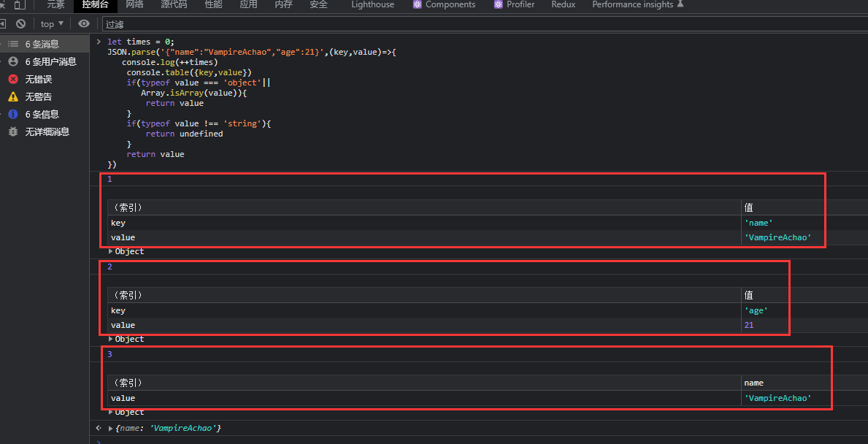Open the Lighthouse tab
Viewport: 868px width, 444px height.
click(372, 4)
